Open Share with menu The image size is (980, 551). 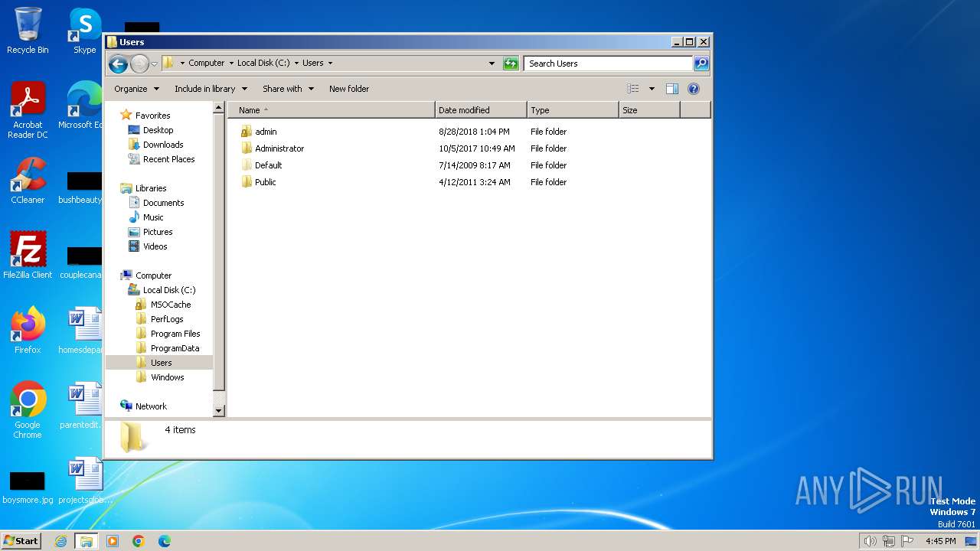pyautogui.click(x=288, y=89)
